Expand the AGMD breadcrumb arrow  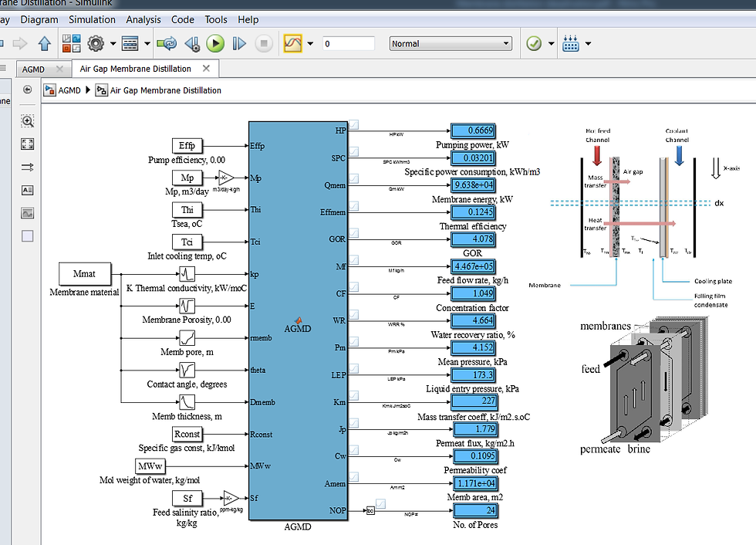88,90
